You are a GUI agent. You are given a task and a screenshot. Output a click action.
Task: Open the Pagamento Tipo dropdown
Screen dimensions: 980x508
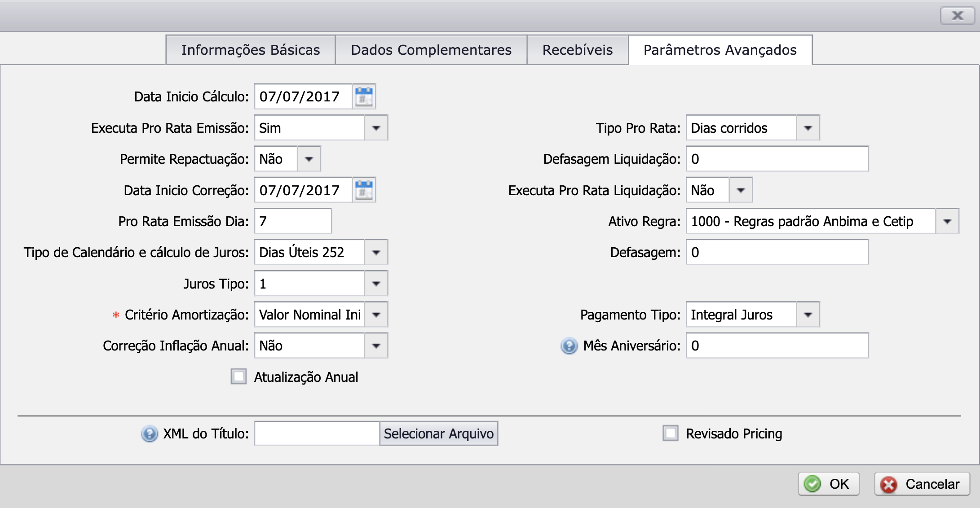point(808,315)
